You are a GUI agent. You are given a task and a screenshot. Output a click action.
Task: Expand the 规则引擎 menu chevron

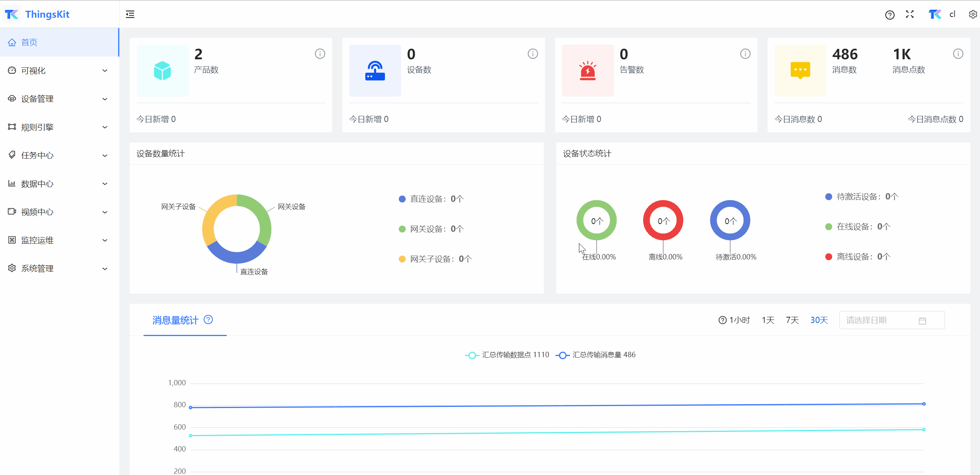click(105, 127)
